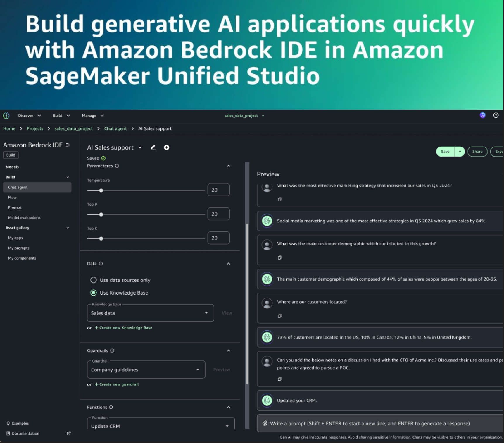
Task: Click the Temperature value input field
Action: [x=218, y=190]
